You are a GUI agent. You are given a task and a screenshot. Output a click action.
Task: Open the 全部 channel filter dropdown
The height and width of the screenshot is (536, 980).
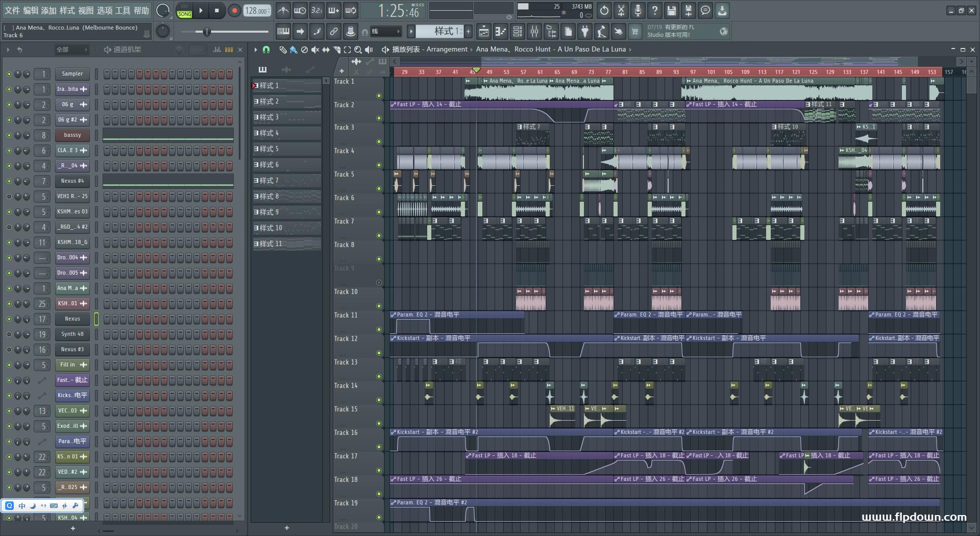coord(72,50)
